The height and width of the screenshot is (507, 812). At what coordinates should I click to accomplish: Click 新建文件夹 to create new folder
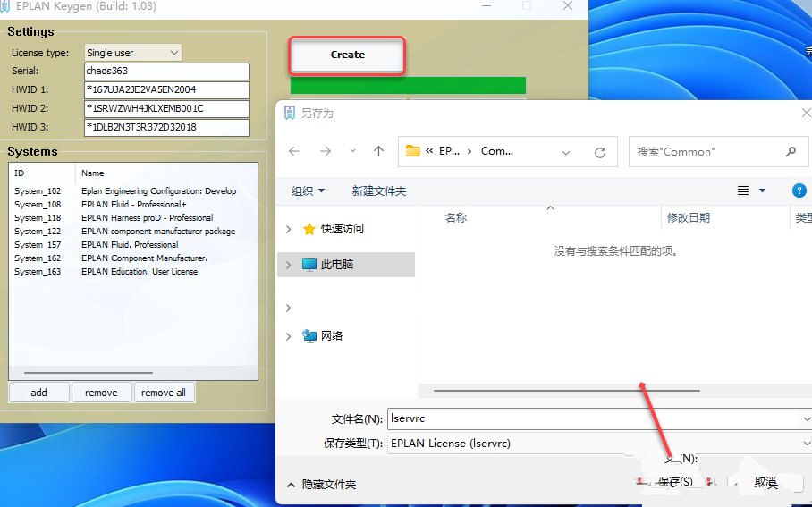pos(379,191)
